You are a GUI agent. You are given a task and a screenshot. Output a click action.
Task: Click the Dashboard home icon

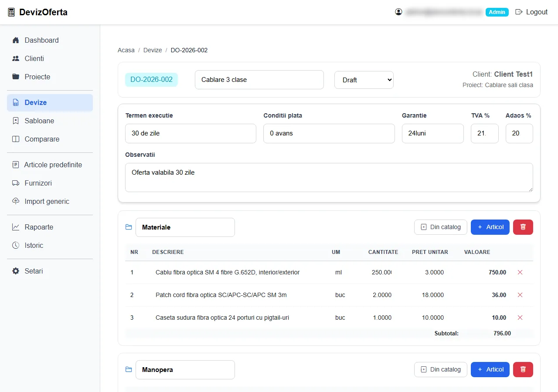click(16, 40)
